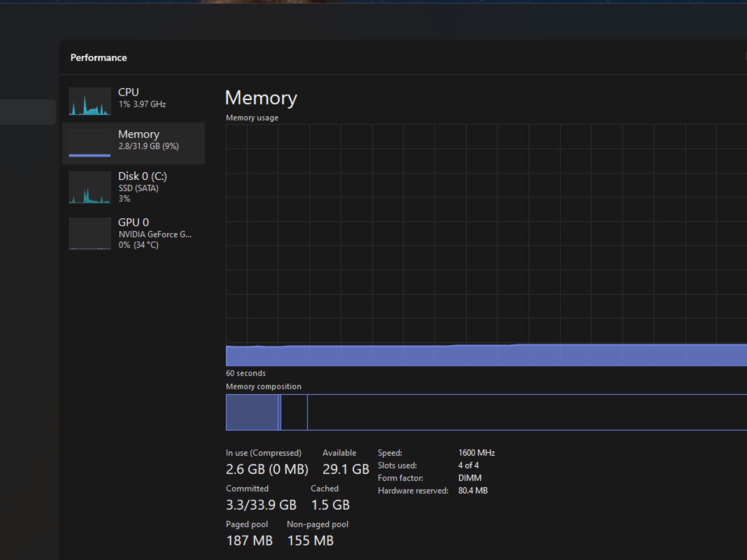Click the '1.5 GB' cached value
The width and height of the screenshot is (747, 560).
coord(330,505)
